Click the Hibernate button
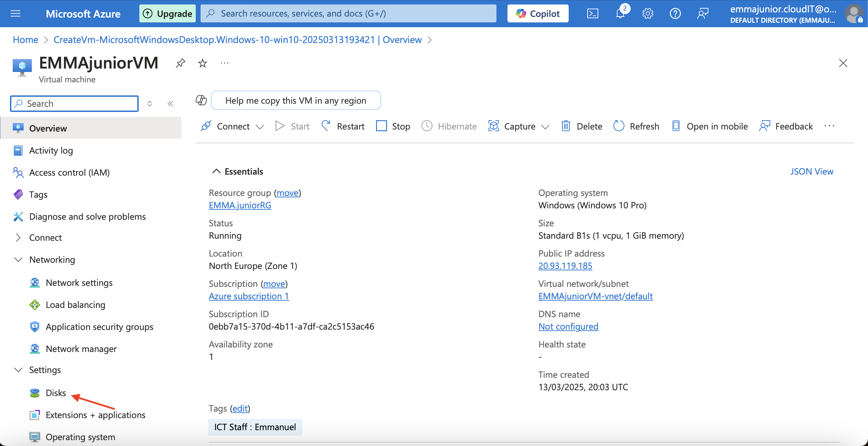 pyautogui.click(x=449, y=126)
